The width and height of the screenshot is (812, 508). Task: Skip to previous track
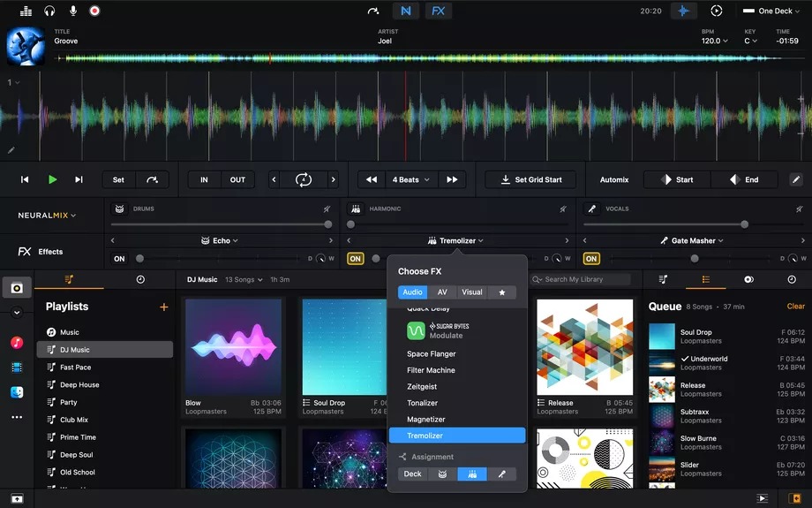[25, 179]
